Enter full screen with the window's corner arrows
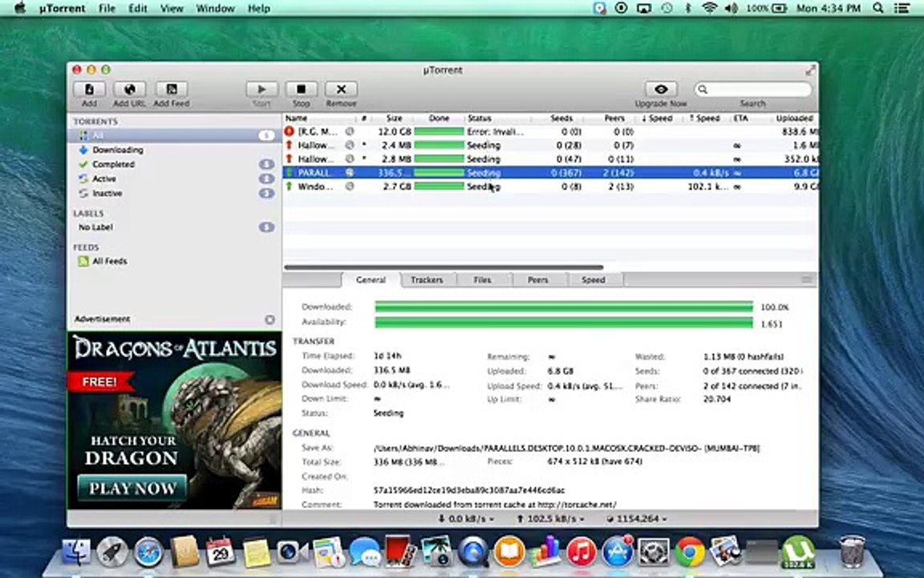Viewport: 924px width, 578px height. [810, 70]
